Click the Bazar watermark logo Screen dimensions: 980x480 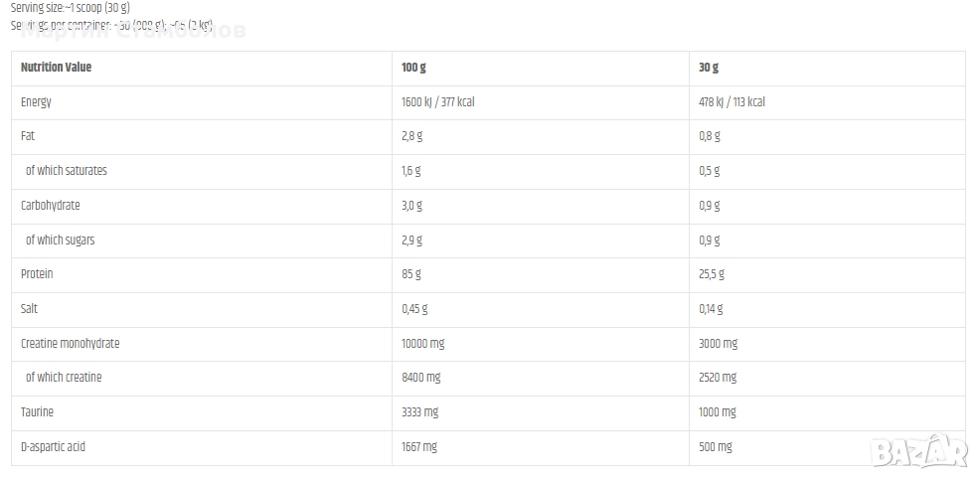click(x=918, y=452)
